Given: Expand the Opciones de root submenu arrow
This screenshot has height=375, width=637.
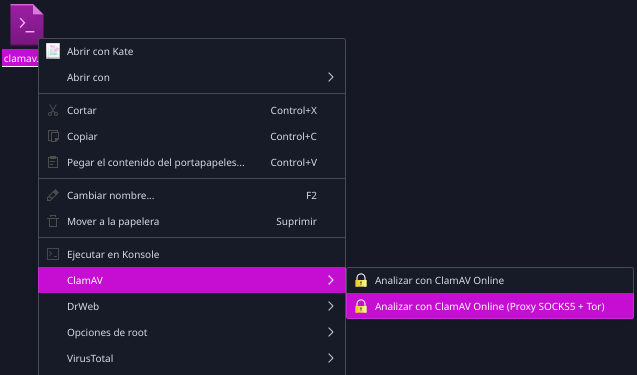Looking at the screenshot, I should [331, 332].
